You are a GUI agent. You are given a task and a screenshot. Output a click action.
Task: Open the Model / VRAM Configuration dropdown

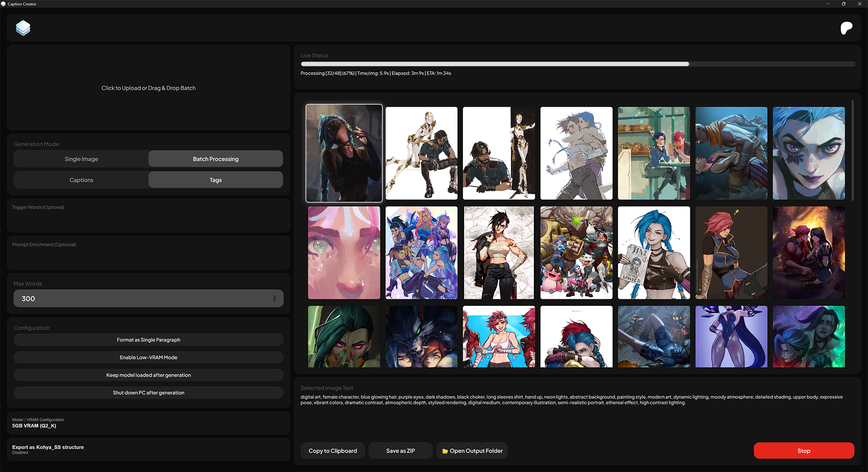149,423
